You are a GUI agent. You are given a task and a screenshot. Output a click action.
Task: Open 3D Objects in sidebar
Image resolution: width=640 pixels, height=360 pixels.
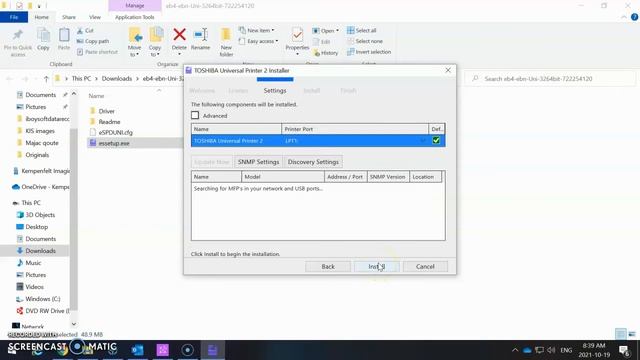40,215
